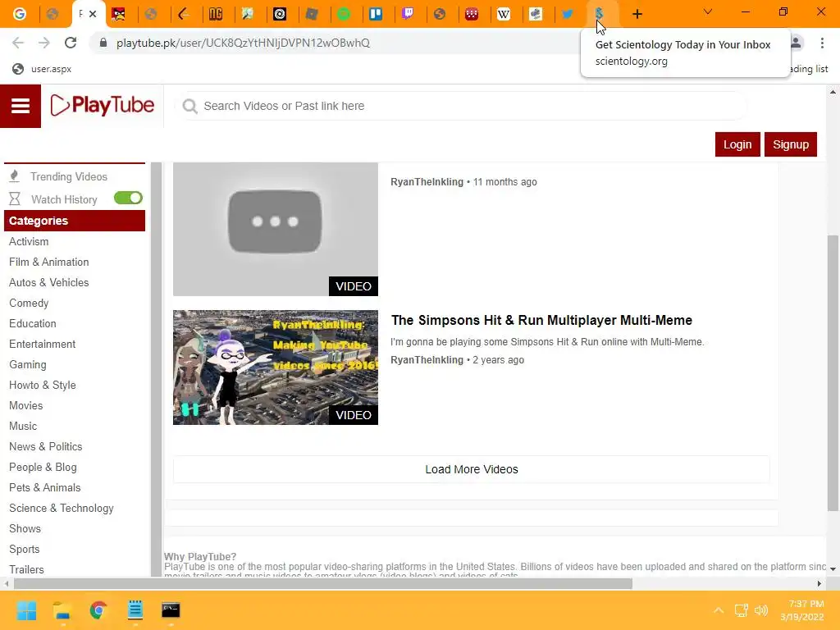840x630 pixels.
Task: Open Chrome profile avatar
Action: pyautogui.click(x=796, y=43)
